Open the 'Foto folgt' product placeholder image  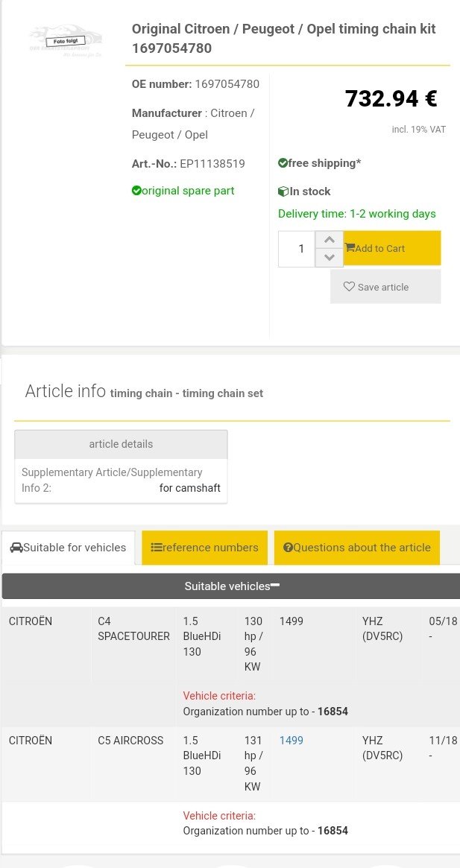66,40
